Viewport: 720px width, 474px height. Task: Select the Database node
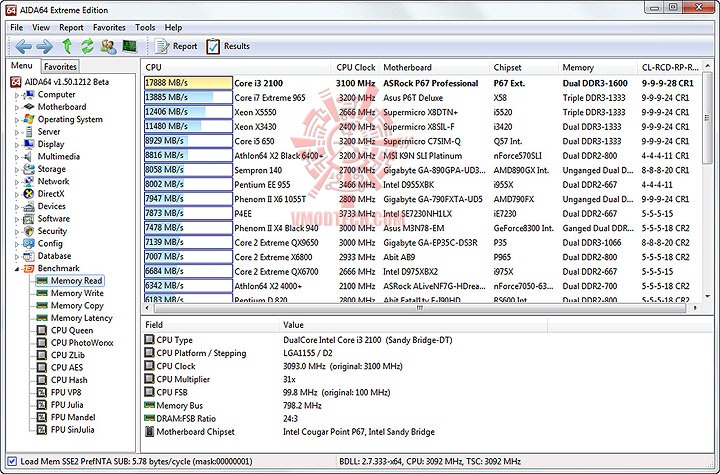(54, 255)
